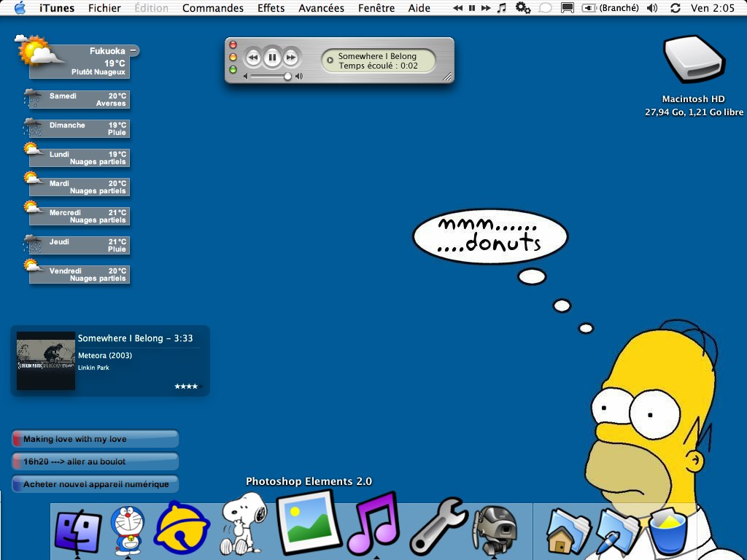
Task: Click the rewind icon in the menu bar
Action: [x=458, y=8]
